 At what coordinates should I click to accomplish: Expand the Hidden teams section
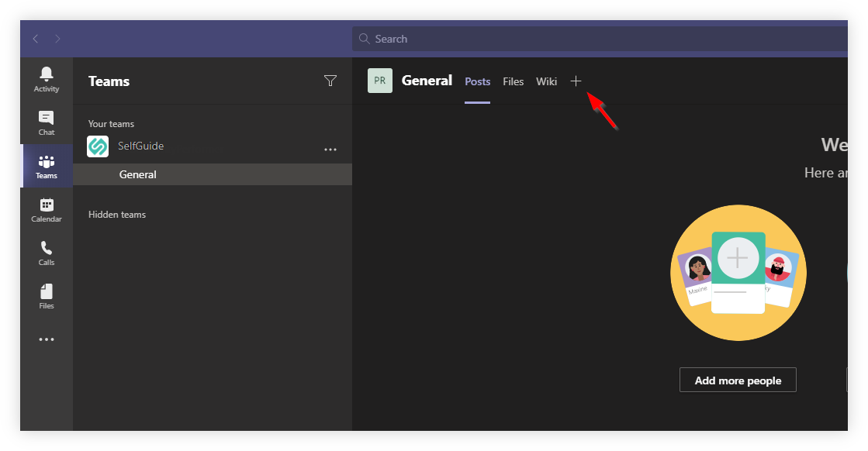tap(117, 215)
